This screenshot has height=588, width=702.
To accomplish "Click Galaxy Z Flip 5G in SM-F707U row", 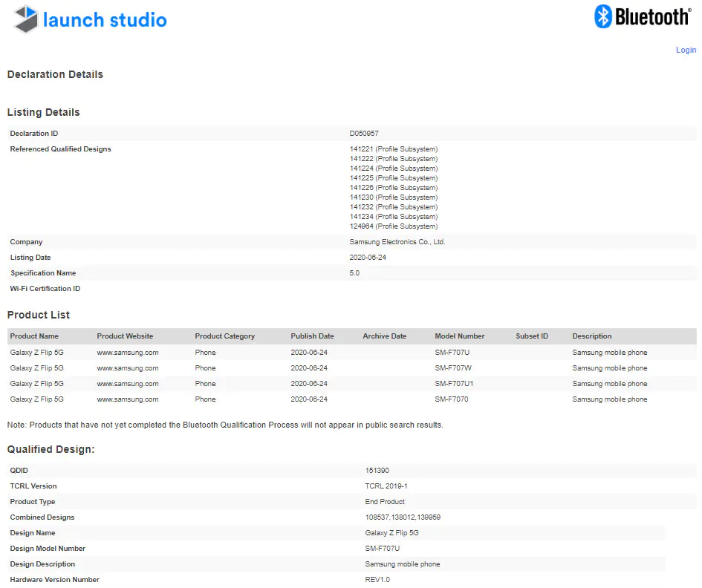I will click(x=36, y=353).
